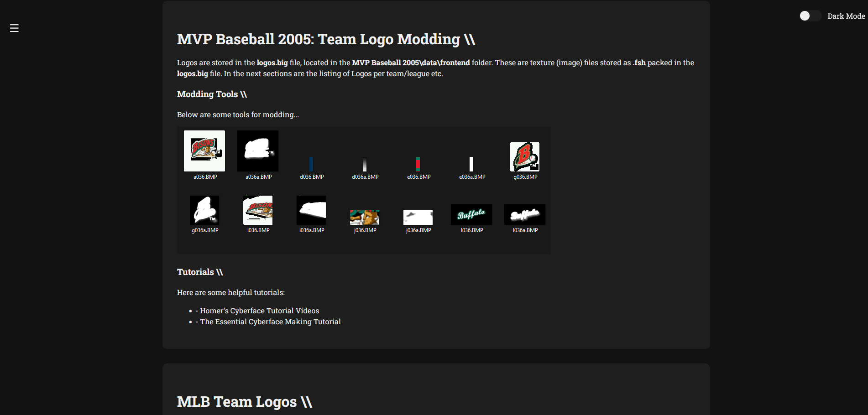
Task: Click the d036.BMP blue color strip
Action: pyautogui.click(x=311, y=164)
